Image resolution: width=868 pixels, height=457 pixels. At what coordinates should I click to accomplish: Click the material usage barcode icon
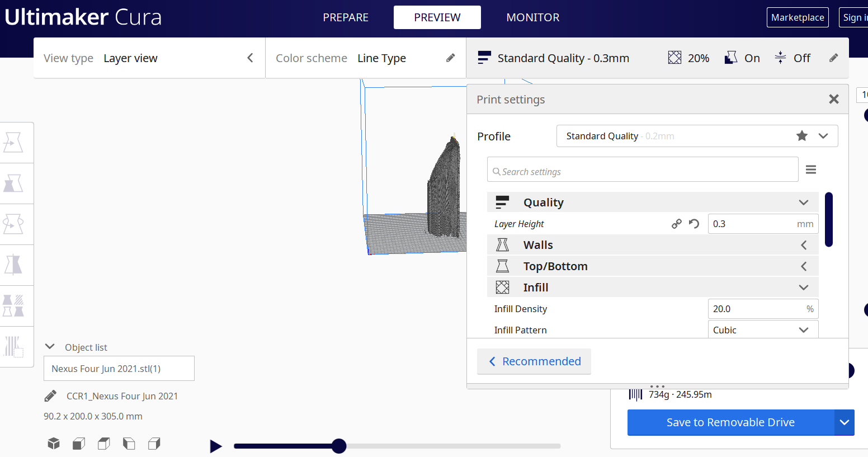coord(635,394)
